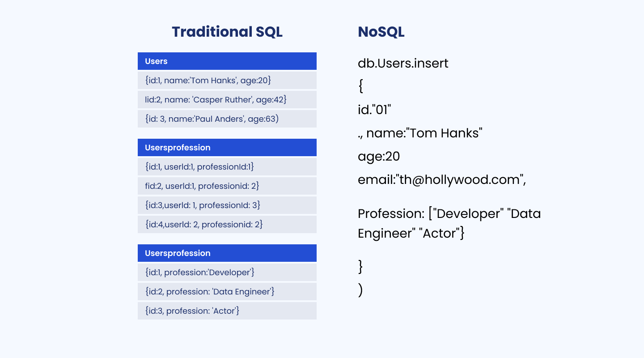644x358 pixels.
Task: Click the 'db.Users.insert' line
Action: [x=403, y=64]
